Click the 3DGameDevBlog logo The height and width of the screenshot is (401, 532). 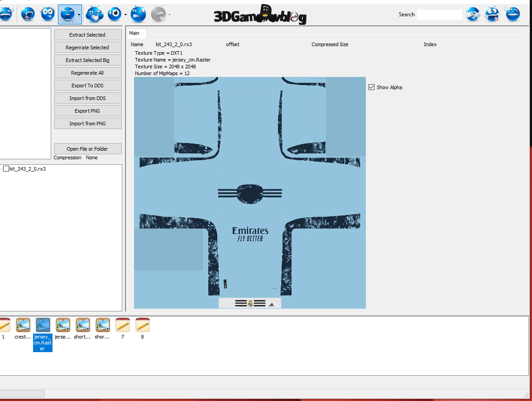click(260, 15)
